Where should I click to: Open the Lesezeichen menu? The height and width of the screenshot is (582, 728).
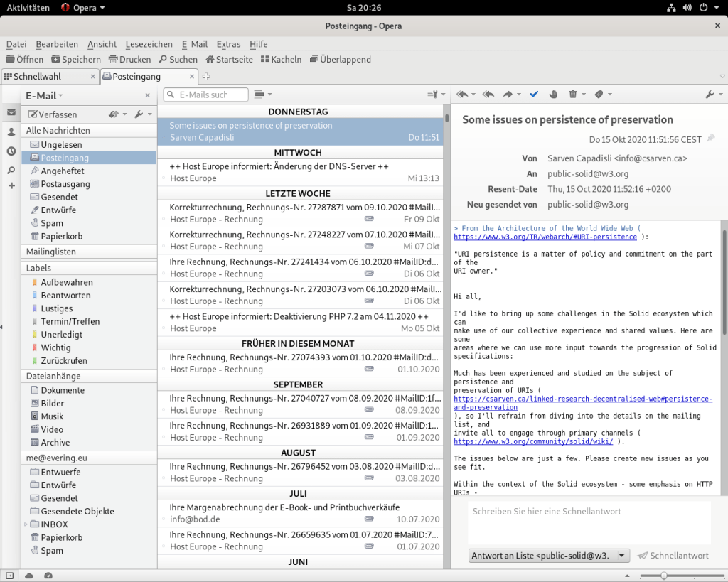pos(149,44)
